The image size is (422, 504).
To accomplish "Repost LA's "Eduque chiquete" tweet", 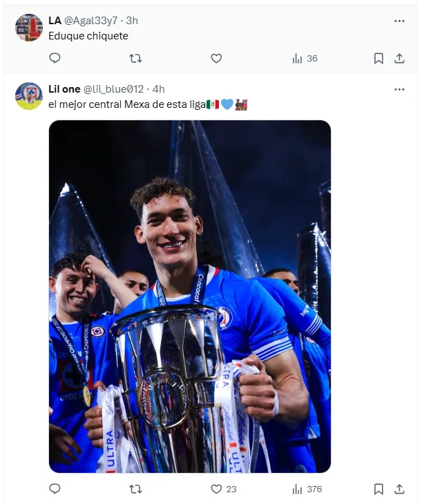I will tap(135, 59).
